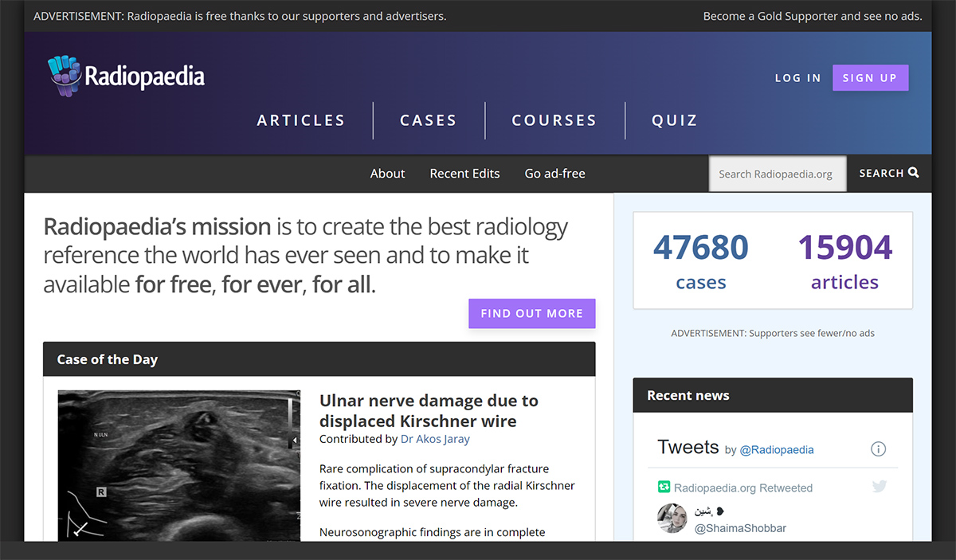This screenshot has height=560, width=956.
Task: View Recent Edits
Action: click(464, 174)
